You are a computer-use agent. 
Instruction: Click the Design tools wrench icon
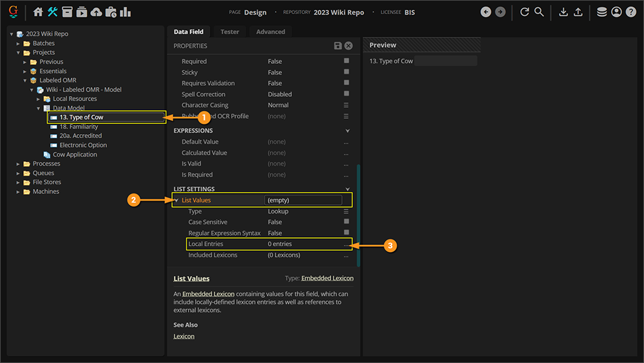[x=53, y=12]
